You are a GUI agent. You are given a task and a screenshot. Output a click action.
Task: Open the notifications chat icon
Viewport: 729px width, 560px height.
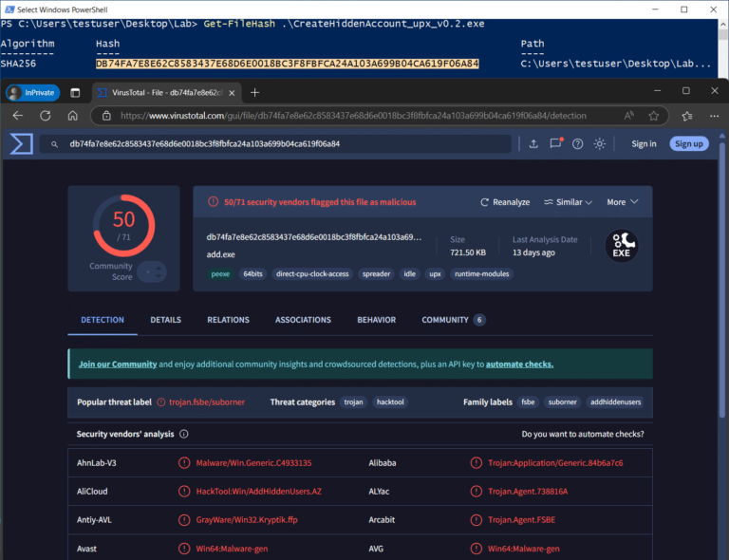point(555,143)
